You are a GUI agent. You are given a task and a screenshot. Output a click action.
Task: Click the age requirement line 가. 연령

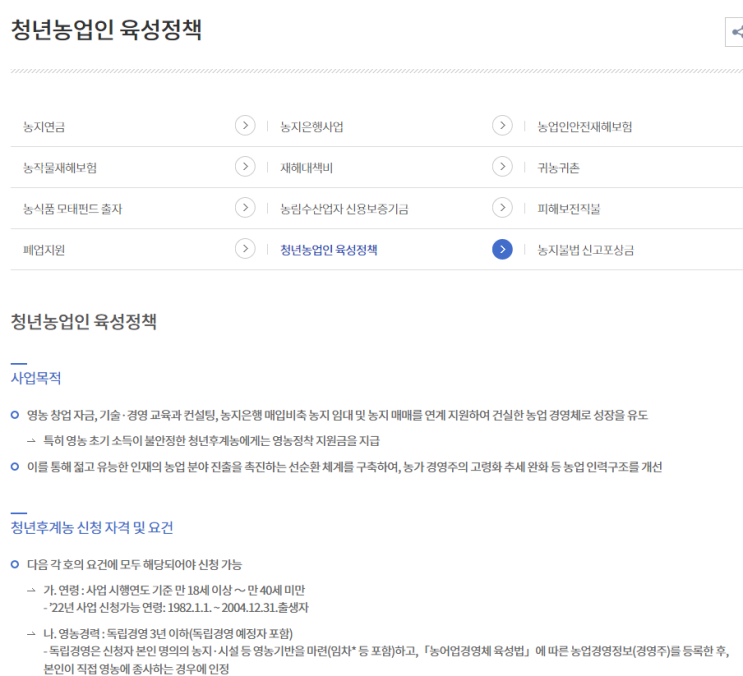tap(174, 590)
